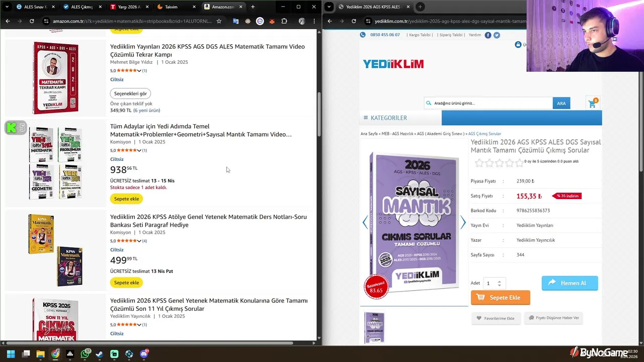The width and height of the screenshot is (644, 362).
Task: Open Chrome three-dot menu in Amazon window
Action: tap(314, 21)
